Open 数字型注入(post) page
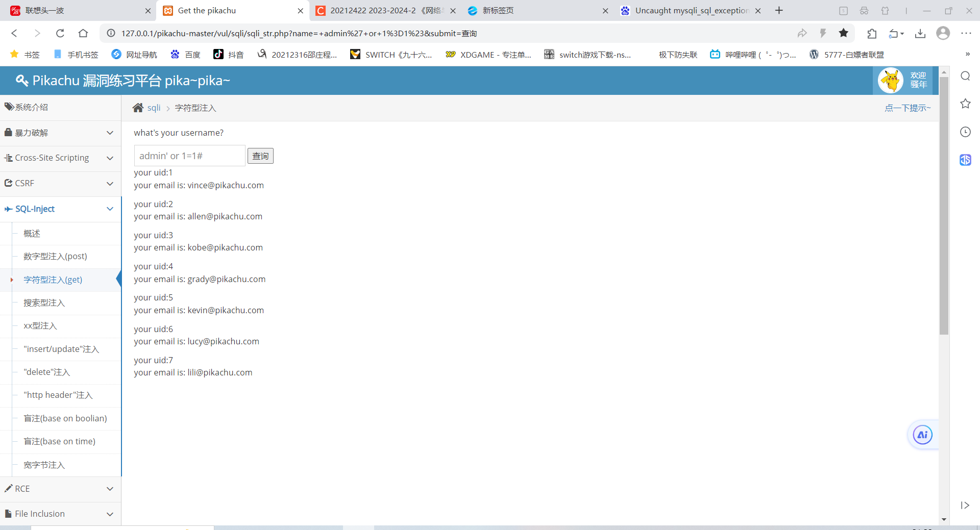 pyautogui.click(x=55, y=256)
